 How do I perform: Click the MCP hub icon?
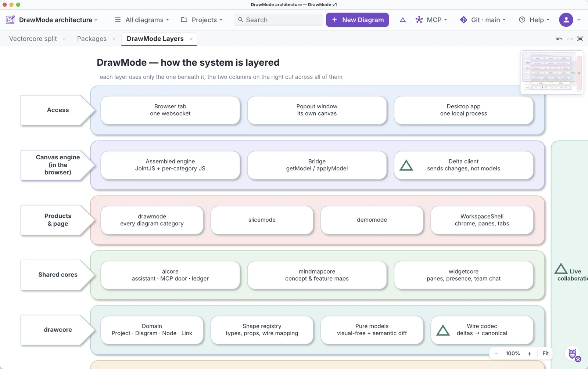tap(419, 20)
